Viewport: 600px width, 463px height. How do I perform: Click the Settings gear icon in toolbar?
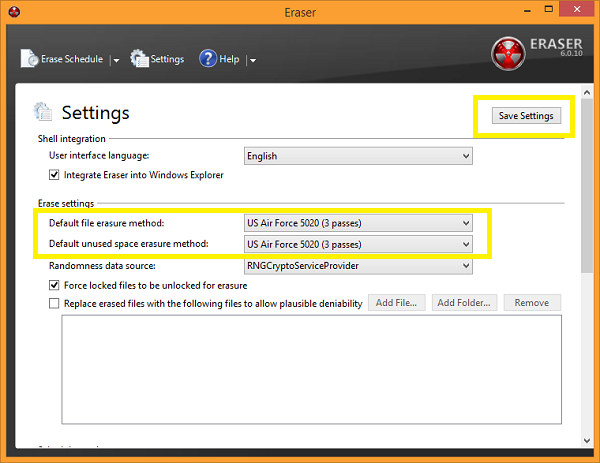point(139,59)
